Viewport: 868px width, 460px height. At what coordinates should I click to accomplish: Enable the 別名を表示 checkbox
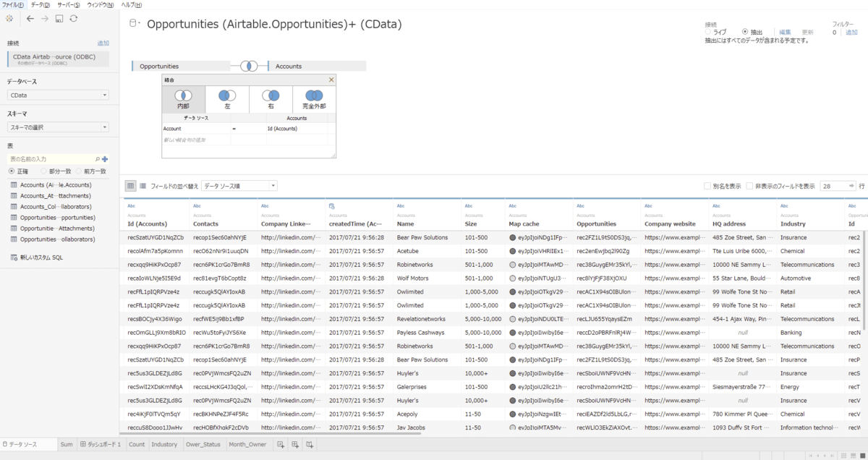click(x=707, y=186)
